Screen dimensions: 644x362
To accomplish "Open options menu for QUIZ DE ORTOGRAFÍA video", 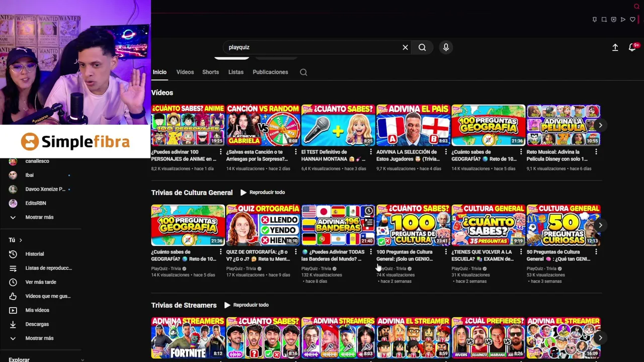I will tap(296, 252).
